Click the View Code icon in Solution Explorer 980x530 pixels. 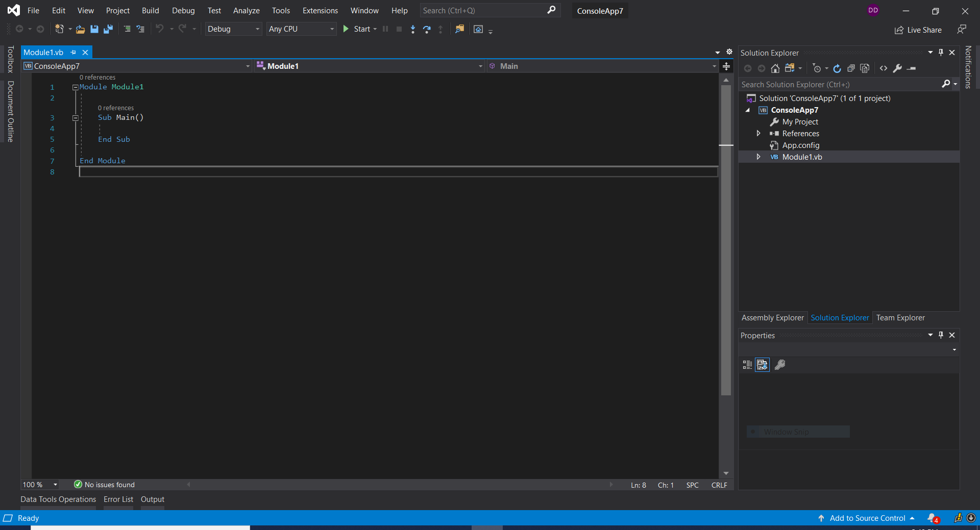[x=884, y=68]
